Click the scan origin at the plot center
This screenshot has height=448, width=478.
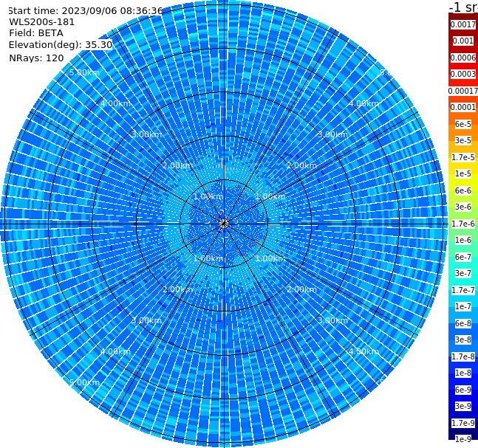[x=224, y=224]
